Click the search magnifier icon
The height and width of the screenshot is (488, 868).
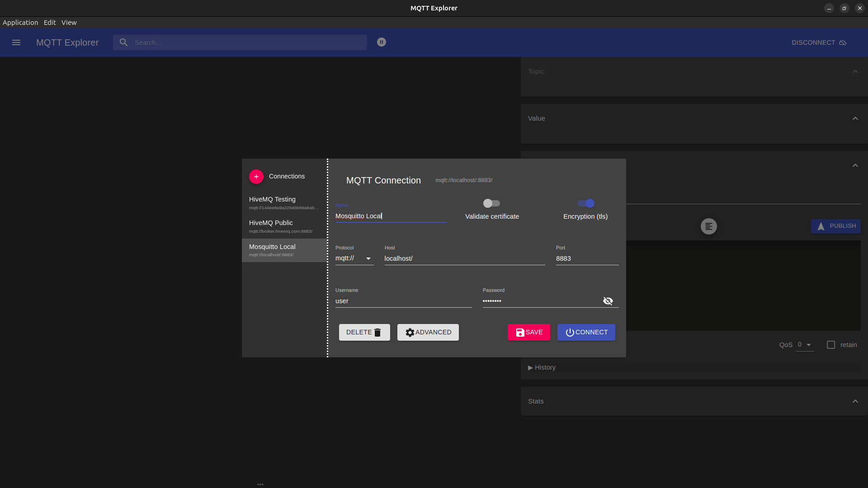(x=123, y=42)
